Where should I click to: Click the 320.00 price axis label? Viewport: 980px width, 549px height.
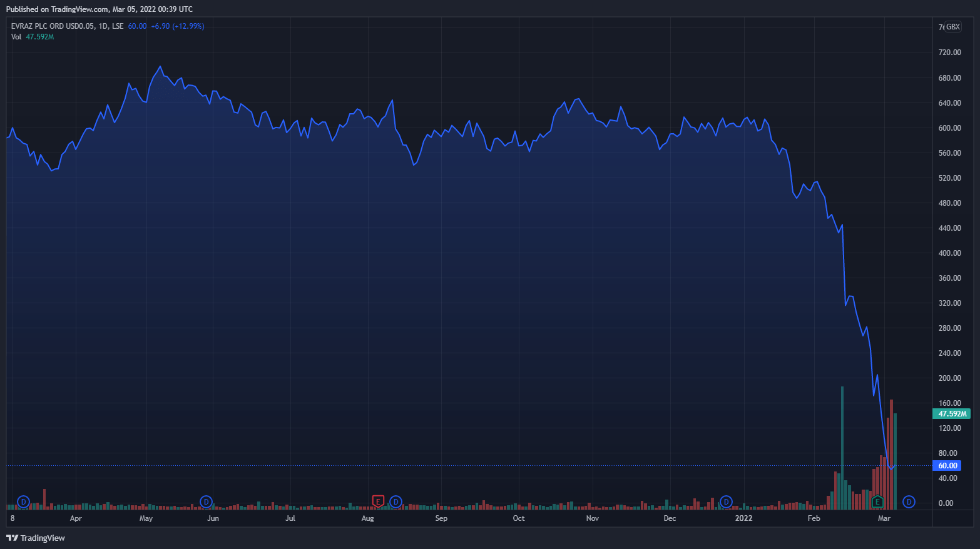[x=949, y=303]
